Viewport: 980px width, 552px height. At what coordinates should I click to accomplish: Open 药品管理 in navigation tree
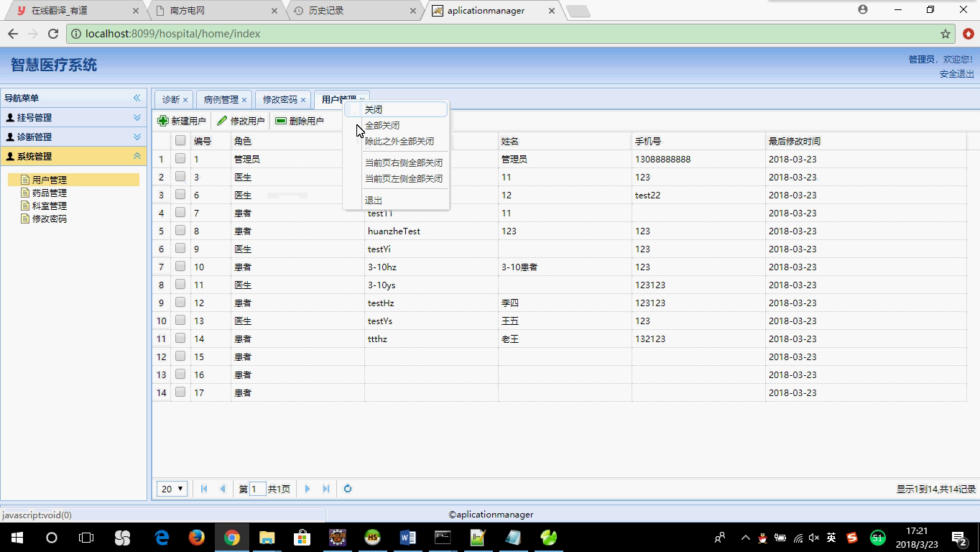coord(50,193)
